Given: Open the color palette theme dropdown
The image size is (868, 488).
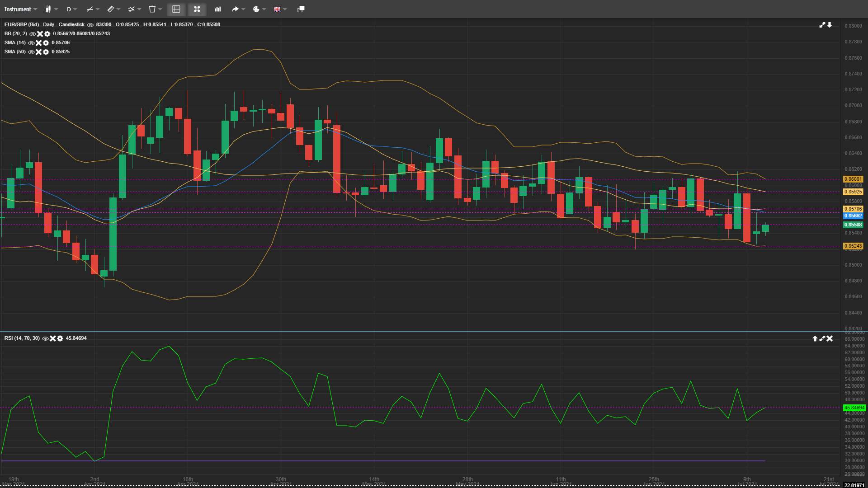Looking at the screenshot, I should point(264,9).
